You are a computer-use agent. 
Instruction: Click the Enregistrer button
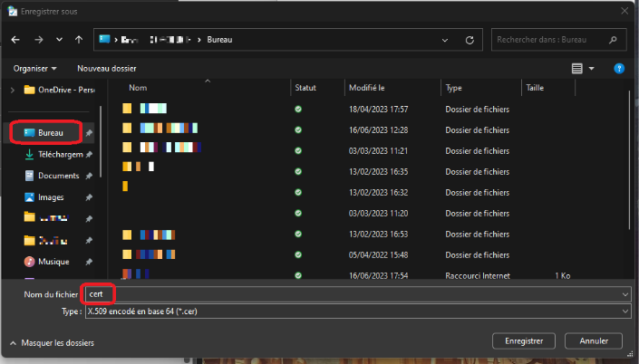[523, 341]
